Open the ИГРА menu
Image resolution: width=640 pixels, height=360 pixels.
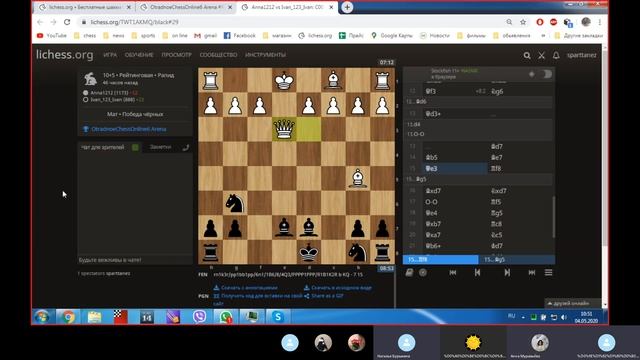pos(110,55)
